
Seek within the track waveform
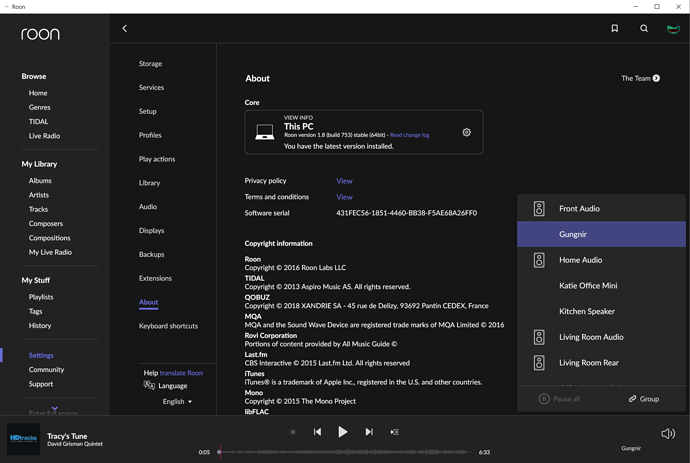point(345,452)
